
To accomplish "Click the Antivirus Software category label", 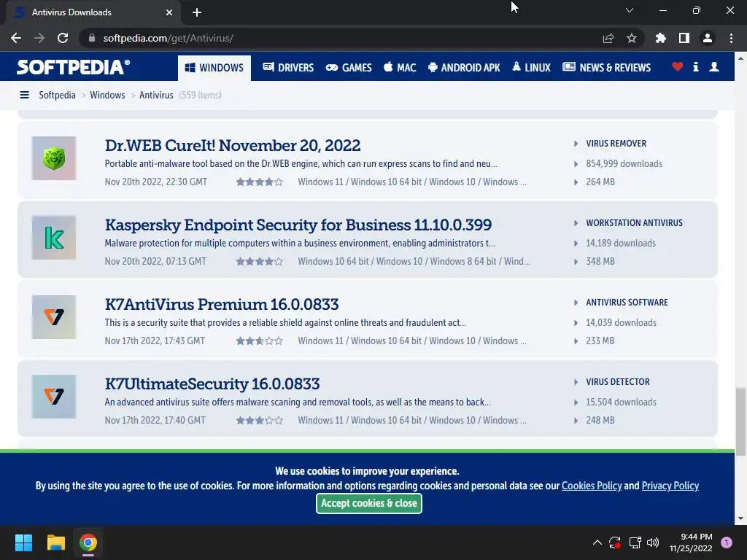I will (x=627, y=303).
